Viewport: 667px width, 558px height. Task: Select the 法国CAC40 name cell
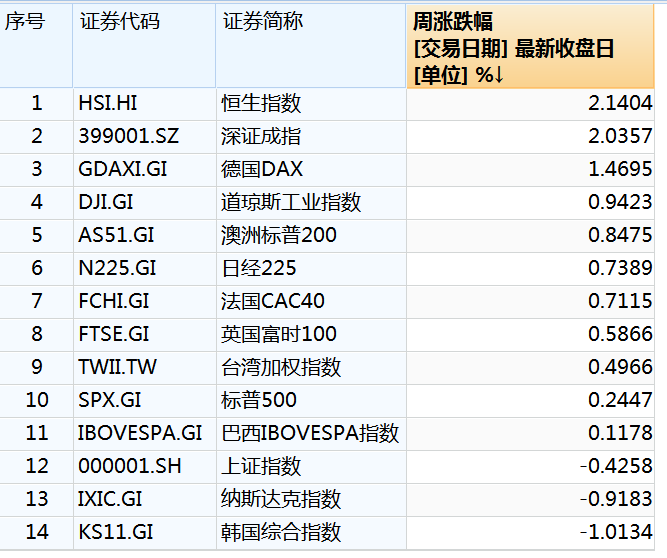tap(273, 301)
